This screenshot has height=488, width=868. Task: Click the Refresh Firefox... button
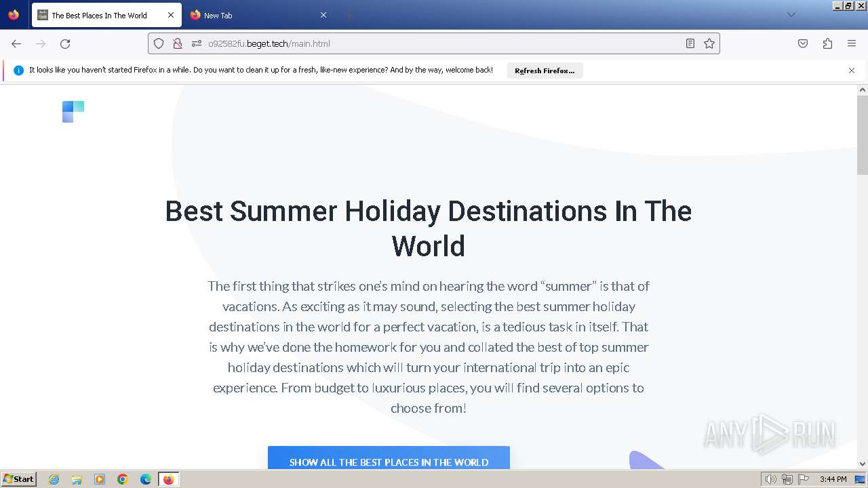545,70
